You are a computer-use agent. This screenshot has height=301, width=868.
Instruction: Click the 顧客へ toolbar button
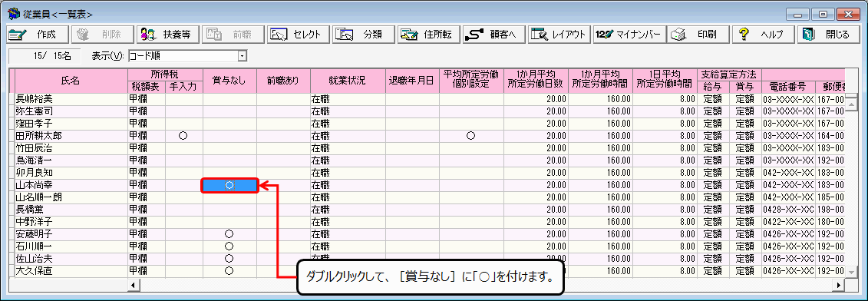pos(494,35)
